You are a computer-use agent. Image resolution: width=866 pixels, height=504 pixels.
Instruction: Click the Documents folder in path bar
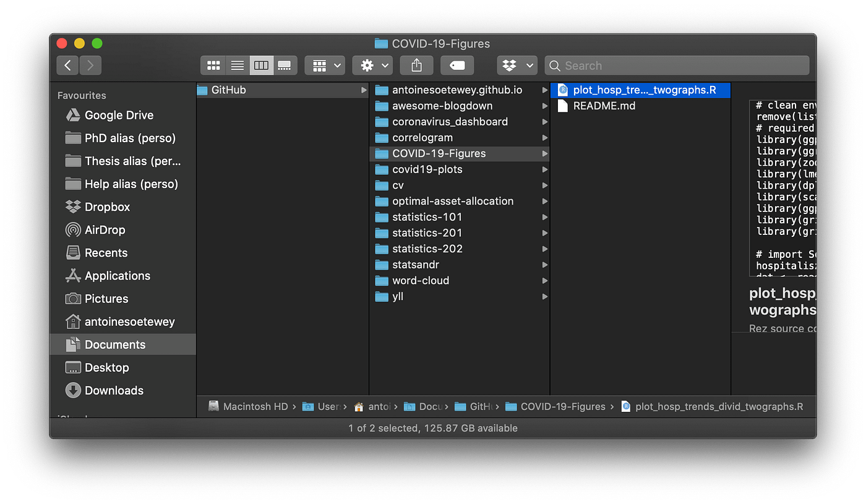point(422,406)
